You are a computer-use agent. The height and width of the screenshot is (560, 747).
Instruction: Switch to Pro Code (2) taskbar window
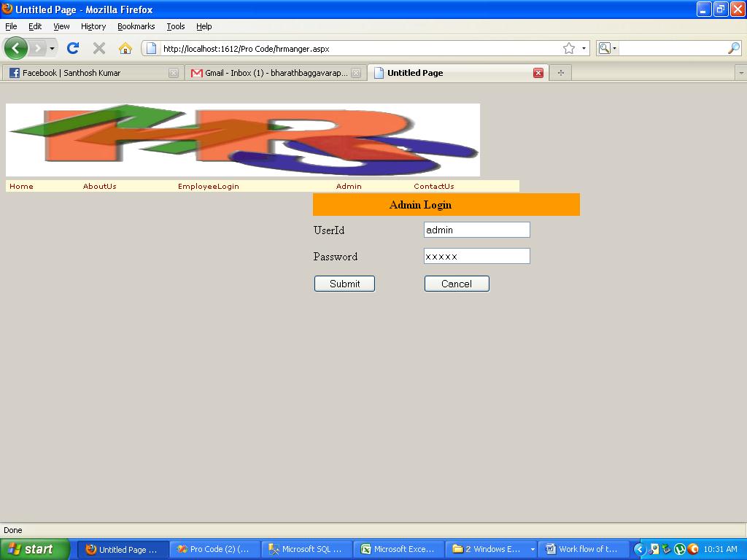click(215, 549)
